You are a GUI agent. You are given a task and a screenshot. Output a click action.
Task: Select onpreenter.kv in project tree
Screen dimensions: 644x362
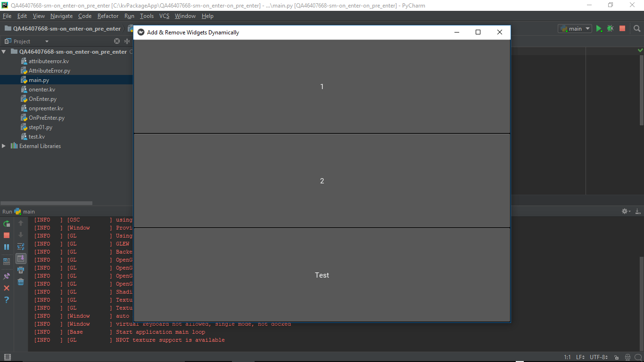pyautogui.click(x=46, y=108)
